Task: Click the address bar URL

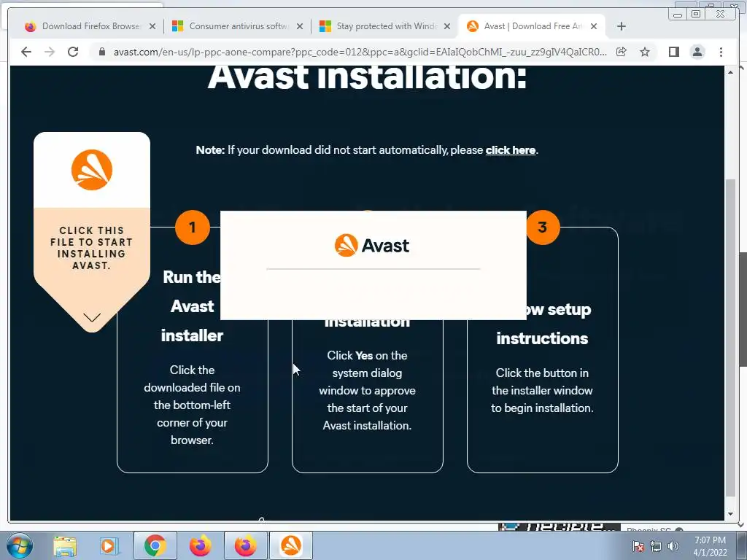Action: 360,52
